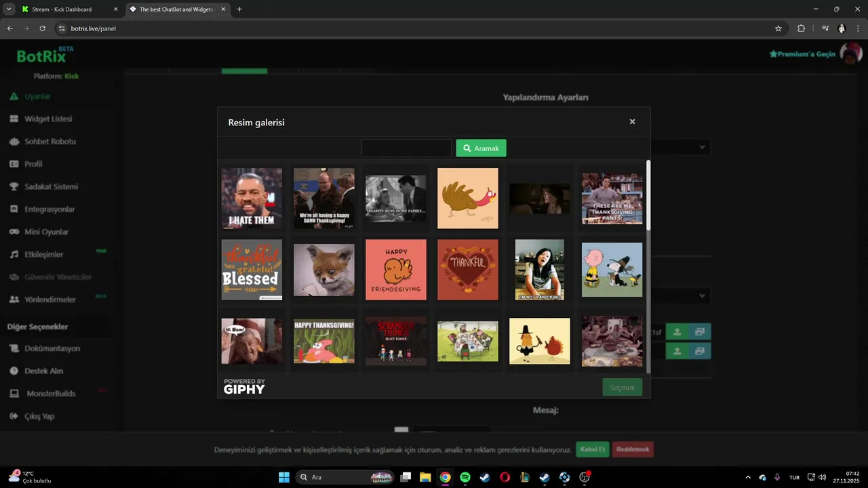
Task: Click the Powered by GIPHY logo
Action: point(244,387)
